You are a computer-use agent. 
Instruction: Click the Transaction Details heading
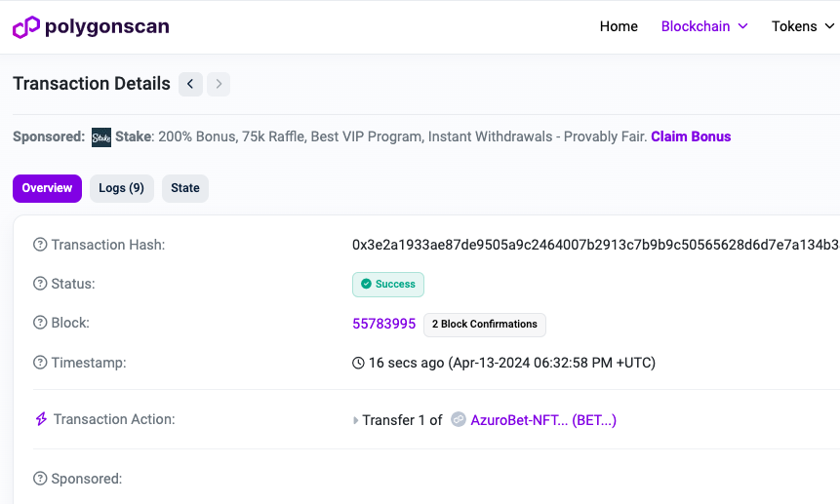(92, 84)
